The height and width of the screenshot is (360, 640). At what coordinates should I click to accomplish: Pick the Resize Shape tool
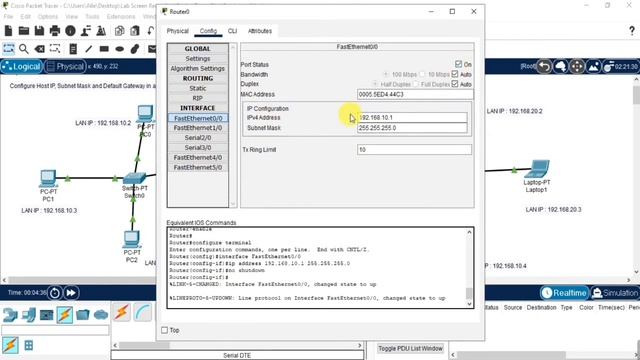[x=55, y=49]
